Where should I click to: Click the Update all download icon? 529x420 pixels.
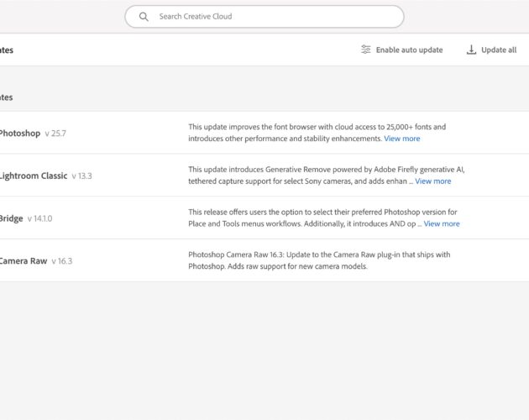(471, 50)
